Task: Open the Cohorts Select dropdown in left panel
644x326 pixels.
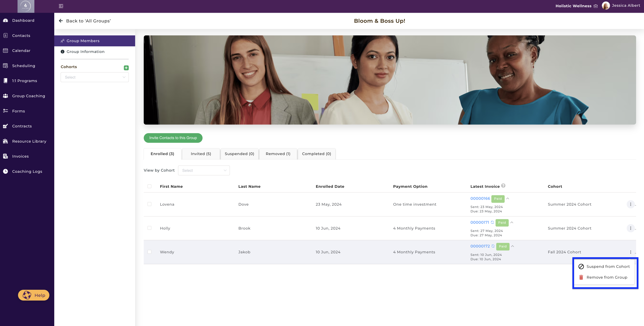Action: [x=95, y=77]
